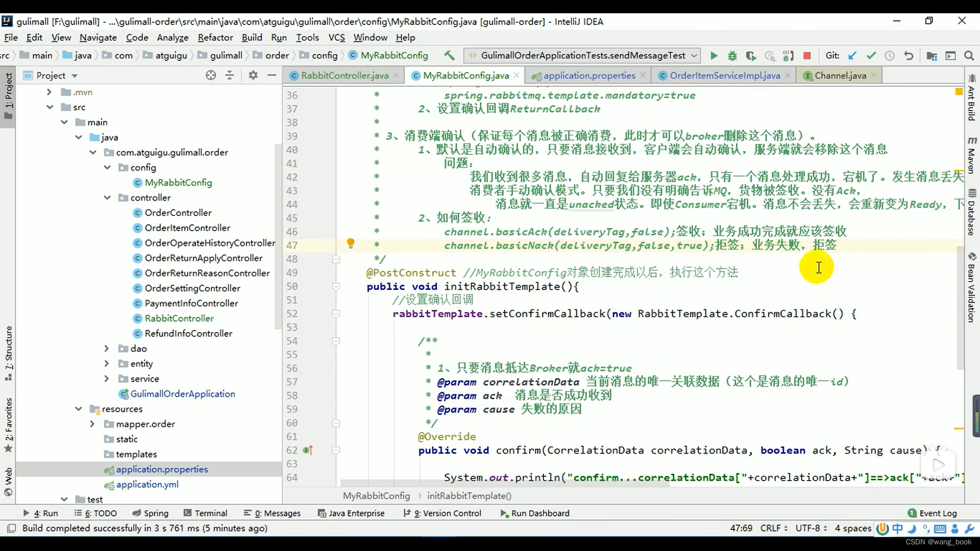Expand the entity package
Screen dimensions: 980x551
point(107,364)
